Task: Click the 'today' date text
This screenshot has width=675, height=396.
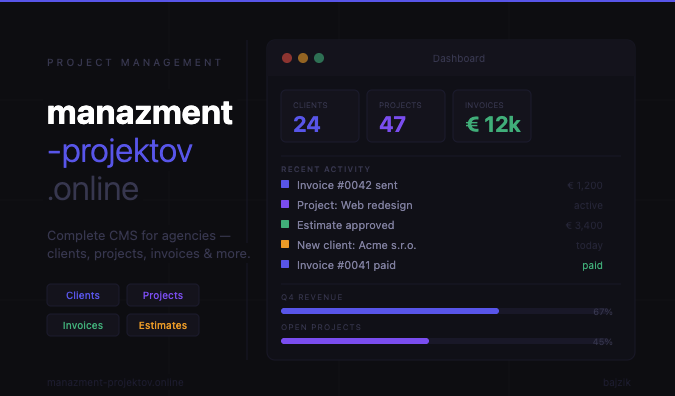Action: [589, 245]
